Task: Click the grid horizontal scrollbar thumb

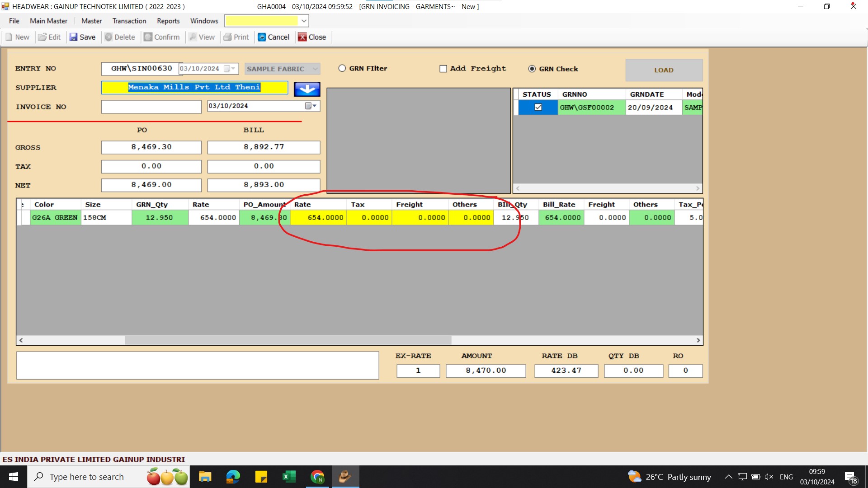Action: point(288,340)
